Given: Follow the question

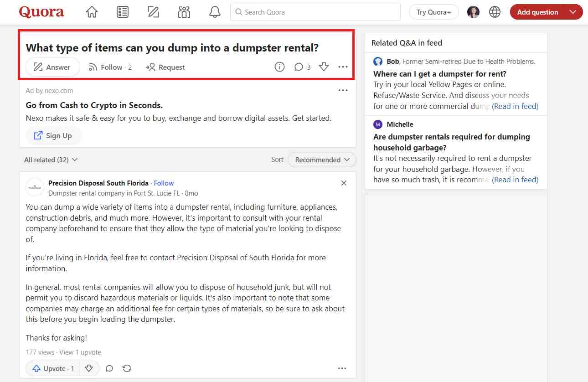Looking at the screenshot, I should click(110, 67).
